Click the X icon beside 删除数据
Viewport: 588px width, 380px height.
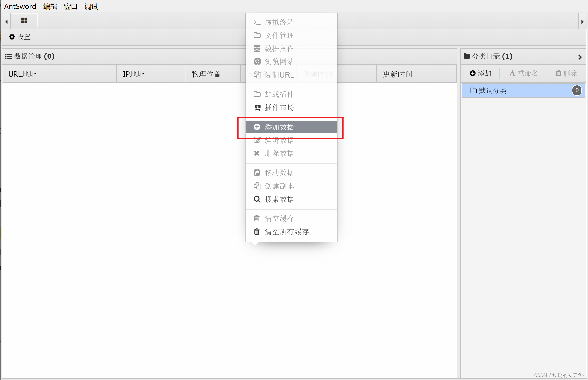(257, 153)
